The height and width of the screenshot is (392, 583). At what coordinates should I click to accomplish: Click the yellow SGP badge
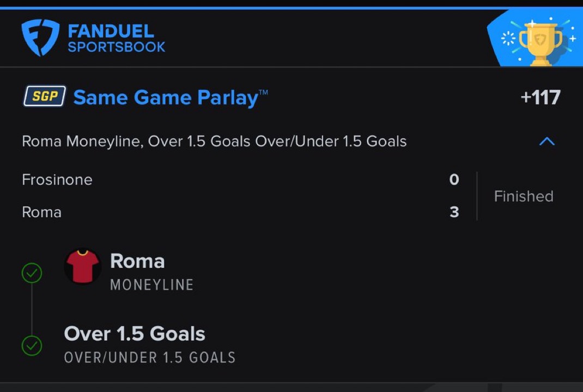pyautogui.click(x=44, y=97)
